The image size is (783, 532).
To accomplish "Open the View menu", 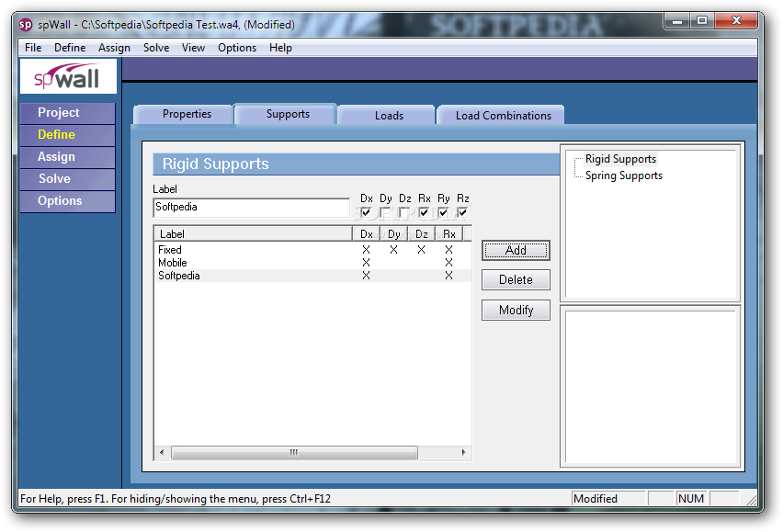I will click(x=193, y=48).
